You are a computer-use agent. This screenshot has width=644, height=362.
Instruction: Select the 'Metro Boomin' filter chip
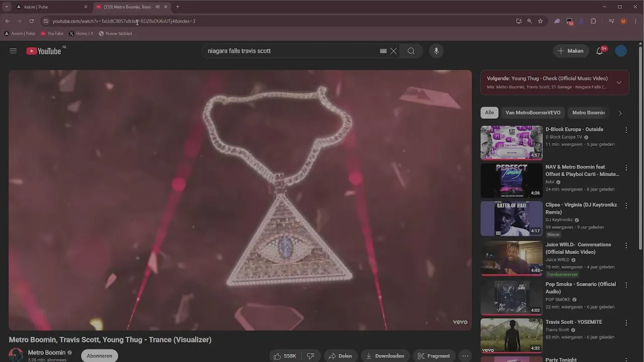(x=588, y=113)
